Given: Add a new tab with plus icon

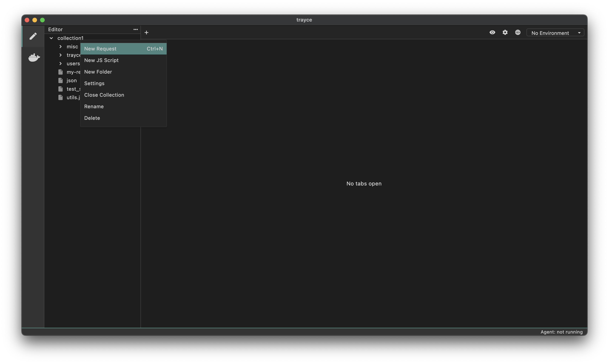Looking at the screenshot, I should click(x=146, y=33).
